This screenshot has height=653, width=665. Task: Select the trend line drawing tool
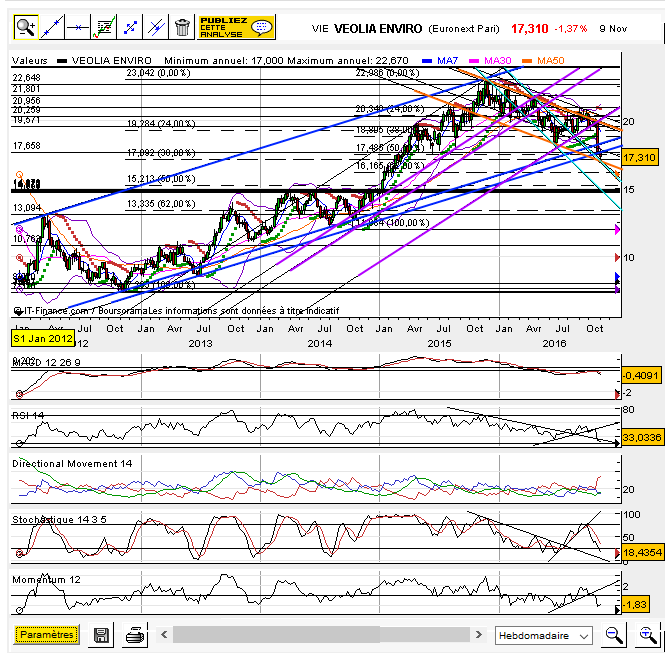[x=52, y=27]
